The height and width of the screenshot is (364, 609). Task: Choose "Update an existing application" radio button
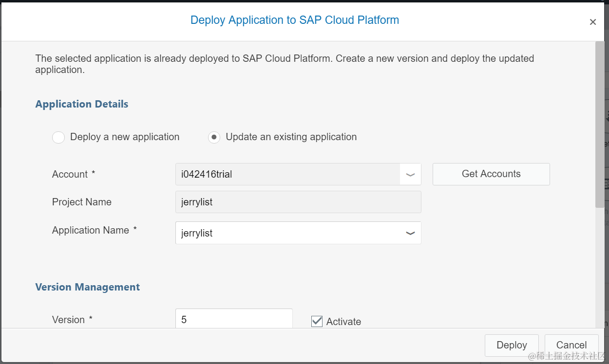tap(214, 137)
